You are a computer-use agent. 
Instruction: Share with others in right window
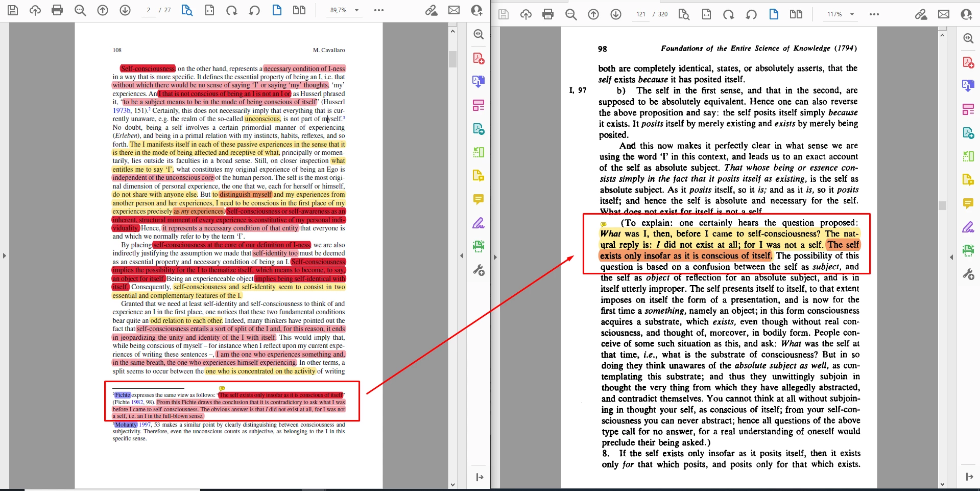pos(966,14)
